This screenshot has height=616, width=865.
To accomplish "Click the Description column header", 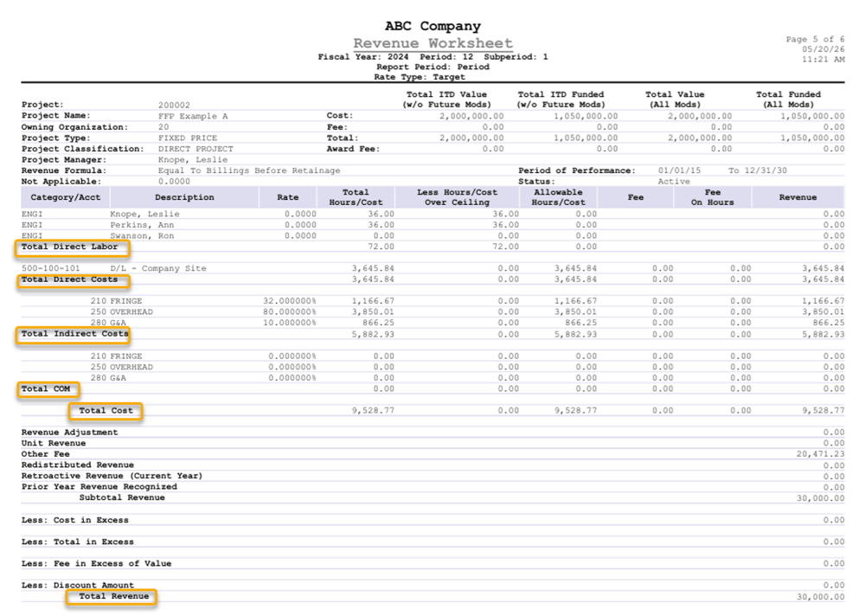I will (x=184, y=197).
